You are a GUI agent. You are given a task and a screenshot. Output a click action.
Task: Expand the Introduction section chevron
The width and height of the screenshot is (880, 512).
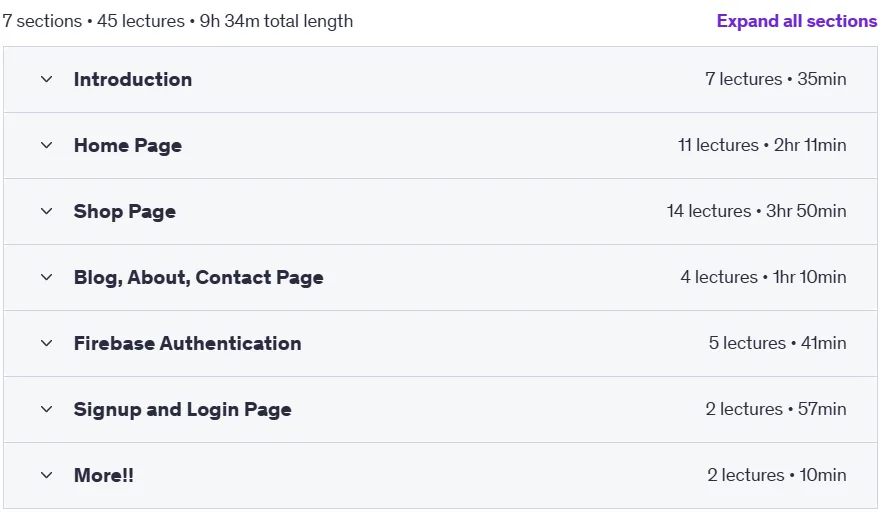[47, 79]
